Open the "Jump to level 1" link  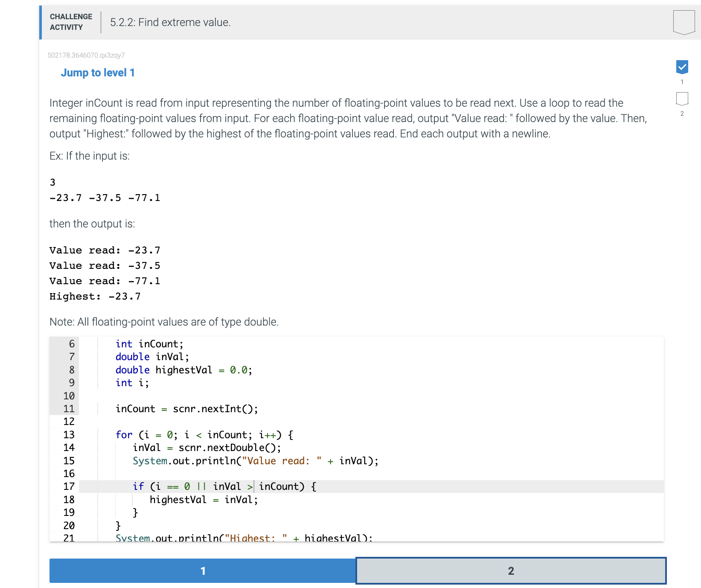click(x=98, y=73)
